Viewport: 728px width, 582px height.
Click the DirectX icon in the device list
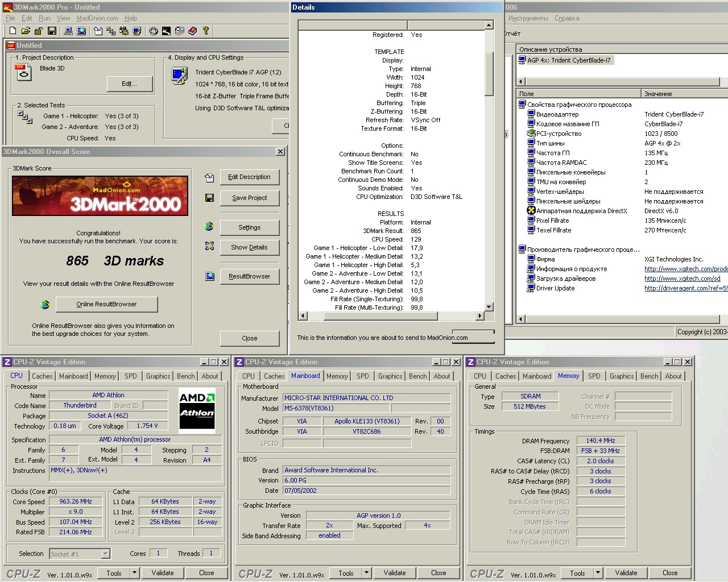[531, 211]
